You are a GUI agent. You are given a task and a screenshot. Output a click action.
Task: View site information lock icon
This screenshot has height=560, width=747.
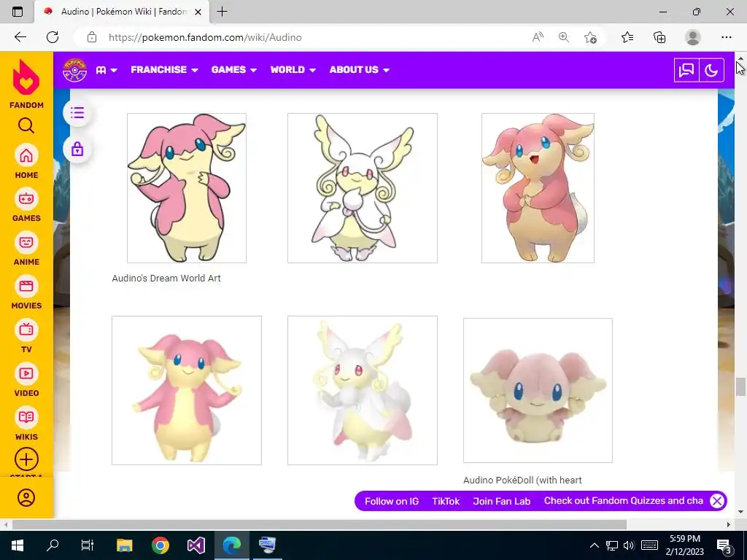pyautogui.click(x=91, y=37)
